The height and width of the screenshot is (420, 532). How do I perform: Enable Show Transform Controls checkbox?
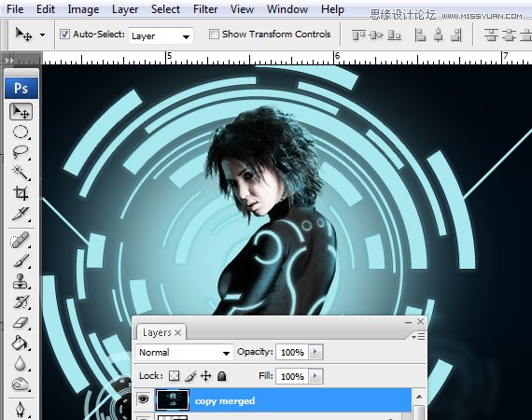[214, 34]
